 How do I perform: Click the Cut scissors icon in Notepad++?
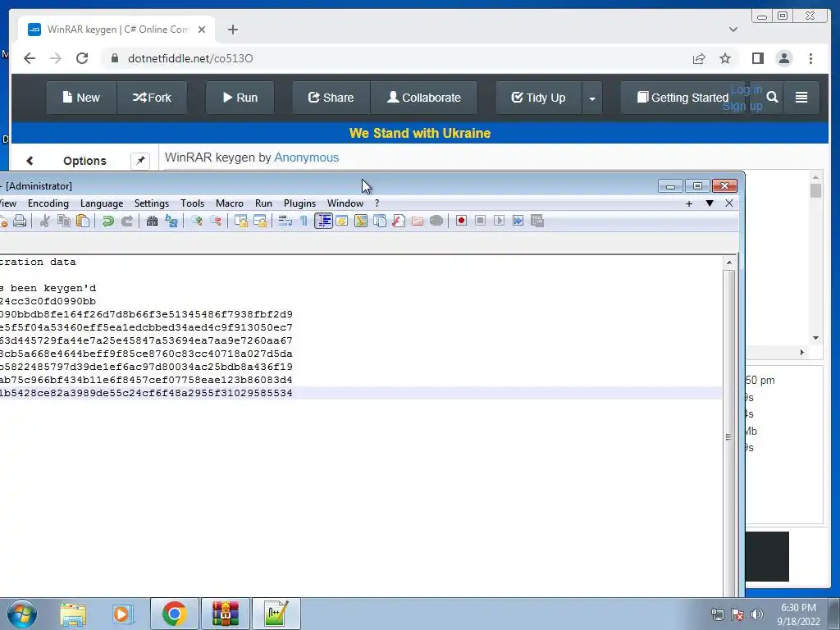(45, 221)
